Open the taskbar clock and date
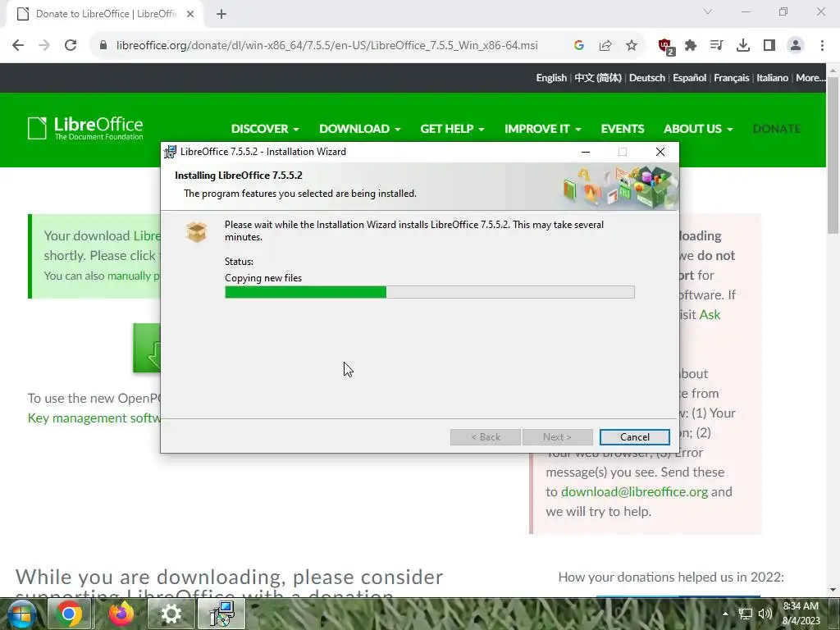 pyautogui.click(x=801, y=614)
